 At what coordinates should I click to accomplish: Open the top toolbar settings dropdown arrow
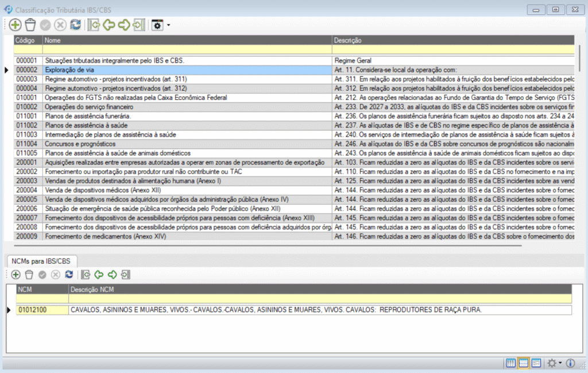coord(168,25)
